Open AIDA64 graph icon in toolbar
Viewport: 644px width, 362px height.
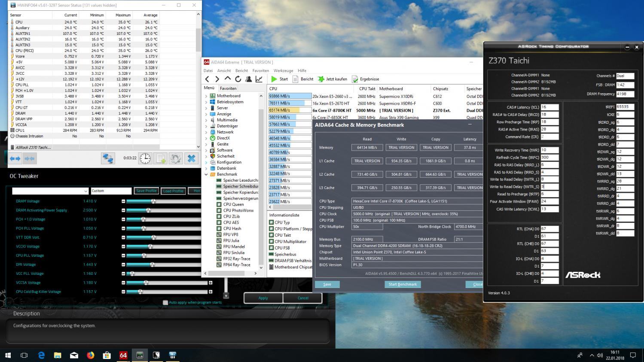[x=259, y=79]
